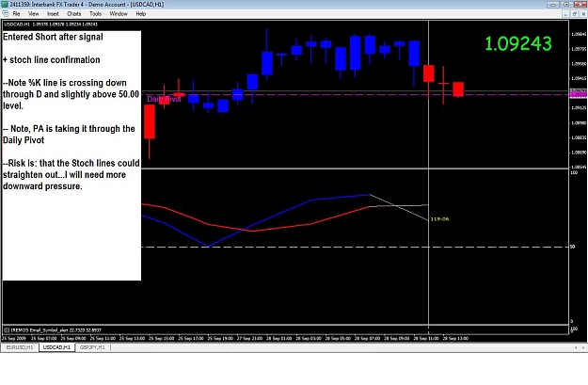Click the note line starting '--Note %K line'
588x385 pixels.
pyautogui.click(x=65, y=83)
